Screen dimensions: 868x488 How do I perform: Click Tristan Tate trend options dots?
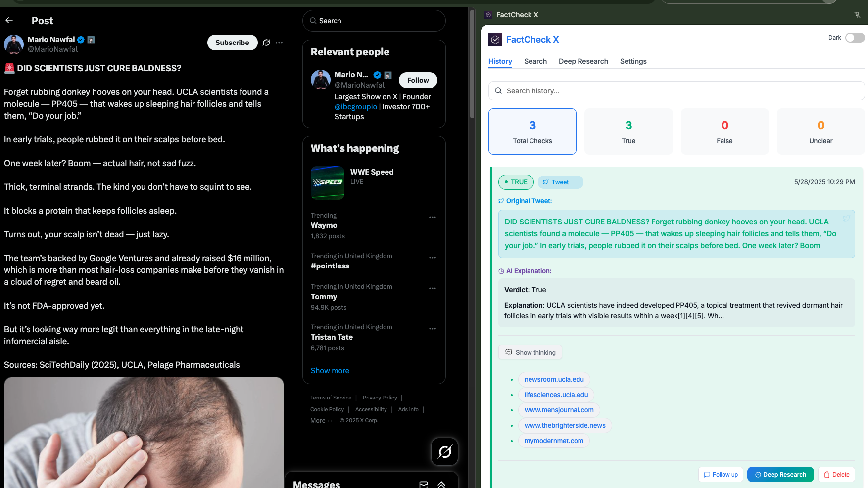coord(433,329)
